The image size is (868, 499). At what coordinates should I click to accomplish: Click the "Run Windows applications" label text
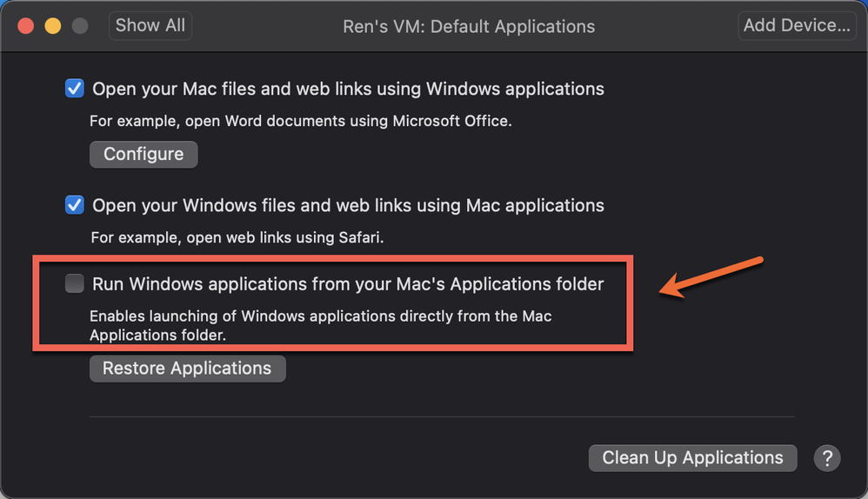348,283
